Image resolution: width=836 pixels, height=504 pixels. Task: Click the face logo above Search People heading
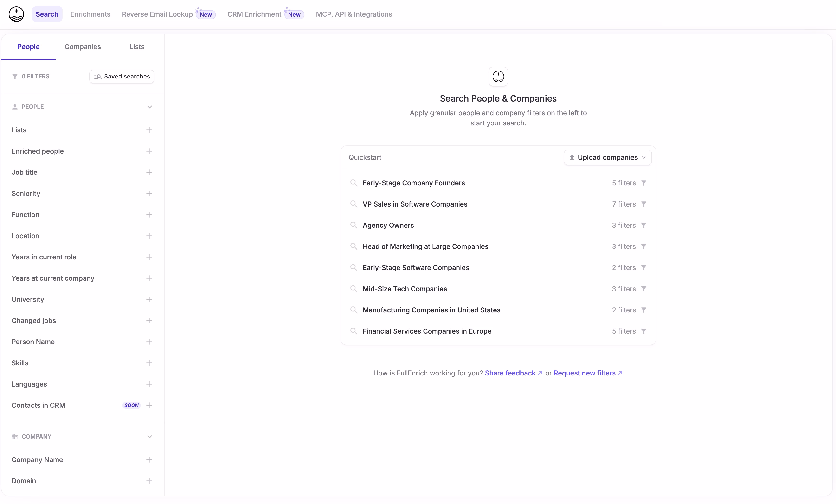(498, 76)
